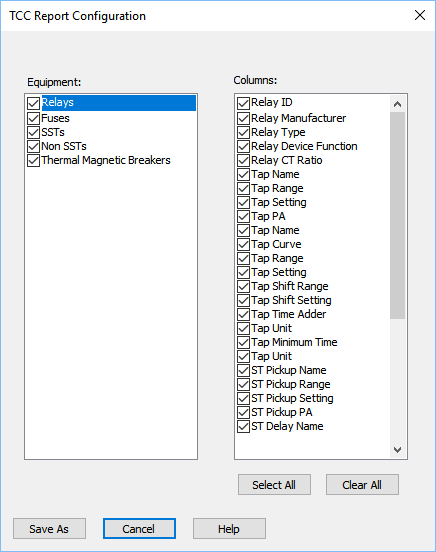Cancel the TCC Report Configuration
The height and width of the screenshot is (552, 436).
coord(139,529)
